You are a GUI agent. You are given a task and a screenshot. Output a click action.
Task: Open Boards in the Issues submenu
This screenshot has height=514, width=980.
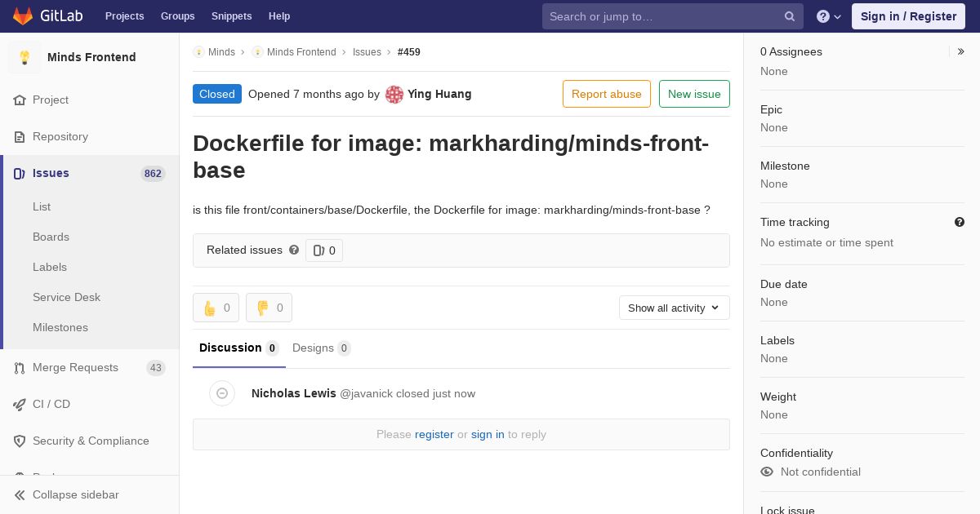coord(51,237)
